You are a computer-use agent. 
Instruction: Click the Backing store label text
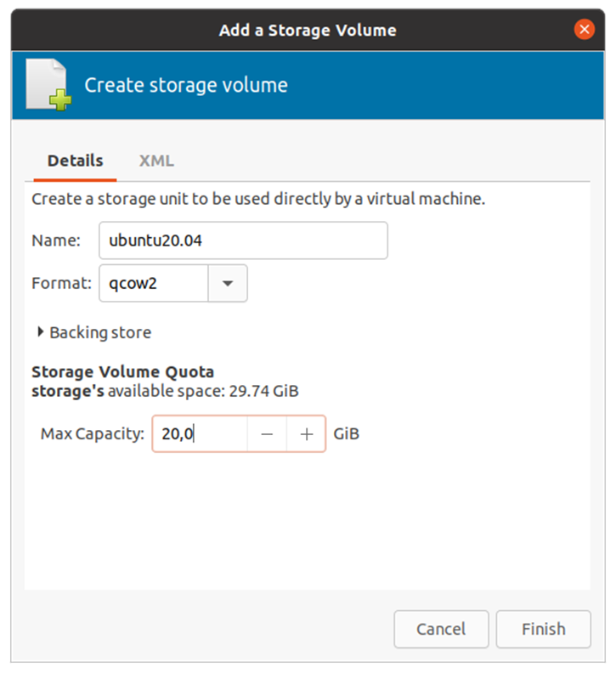point(100,332)
